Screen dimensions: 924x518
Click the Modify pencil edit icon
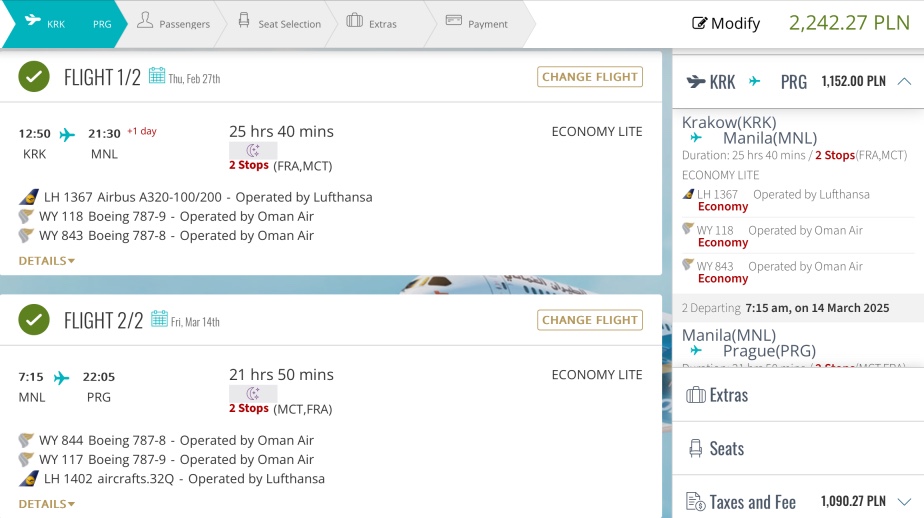click(x=699, y=24)
